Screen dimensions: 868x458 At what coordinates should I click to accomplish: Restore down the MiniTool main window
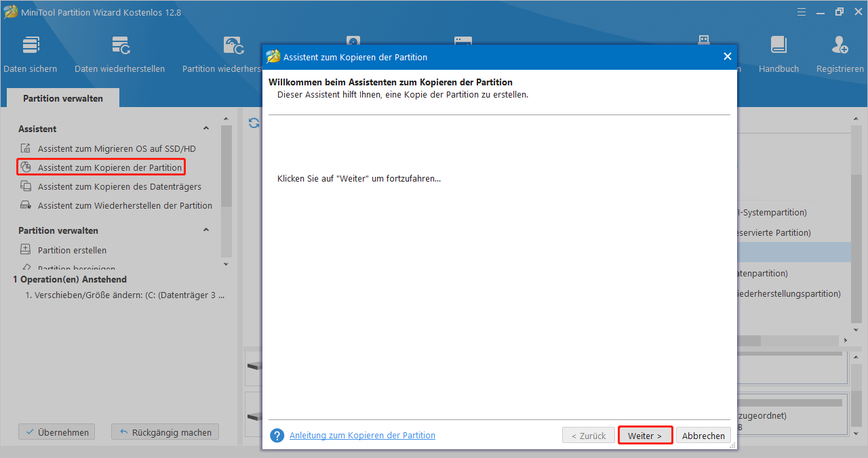pos(839,12)
